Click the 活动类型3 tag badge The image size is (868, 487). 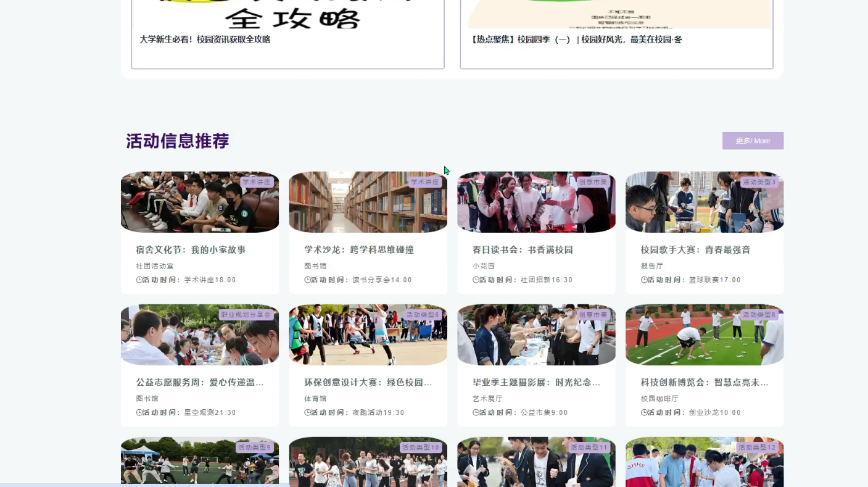(x=759, y=182)
